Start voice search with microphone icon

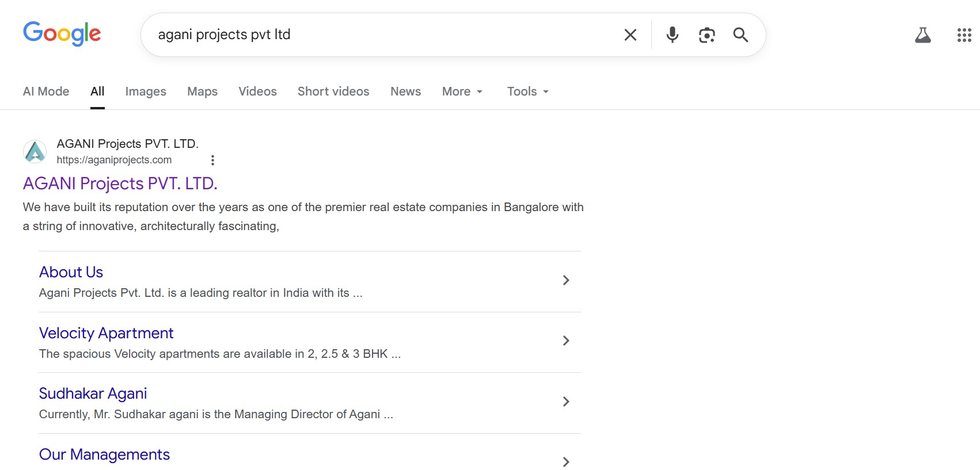tap(672, 35)
